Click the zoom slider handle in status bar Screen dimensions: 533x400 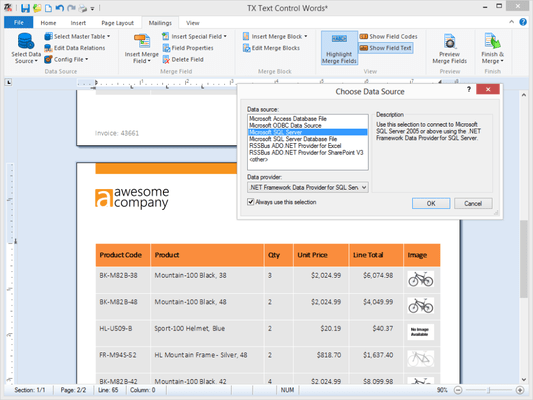489,390
